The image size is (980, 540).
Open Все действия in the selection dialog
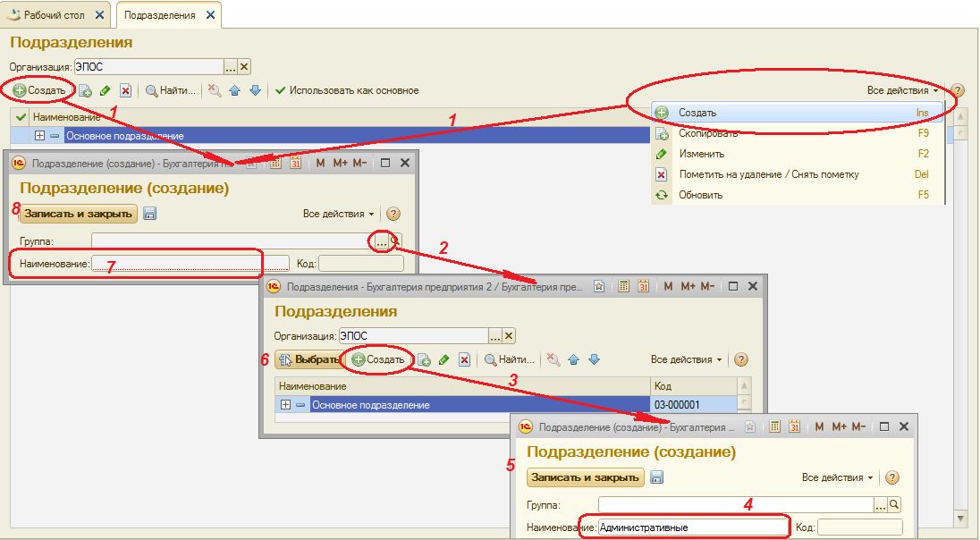(x=686, y=360)
